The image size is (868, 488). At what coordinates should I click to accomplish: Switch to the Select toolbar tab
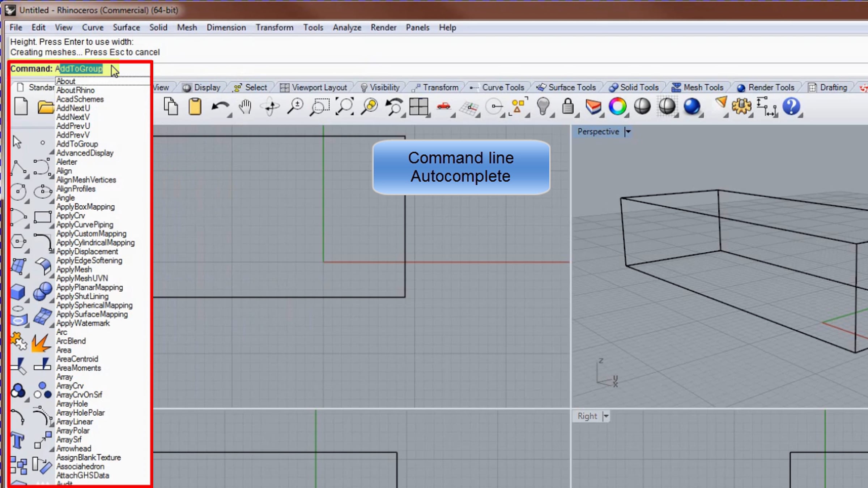(x=250, y=87)
